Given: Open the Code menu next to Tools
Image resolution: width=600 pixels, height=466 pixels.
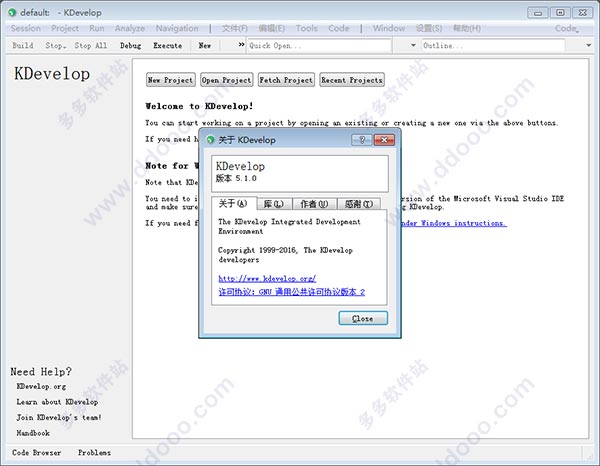Looking at the screenshot, I should [x=339, y=28].
